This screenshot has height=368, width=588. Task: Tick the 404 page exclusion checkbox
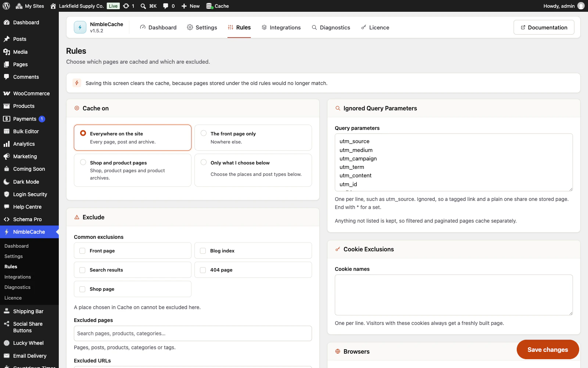[x=203, y=270]
